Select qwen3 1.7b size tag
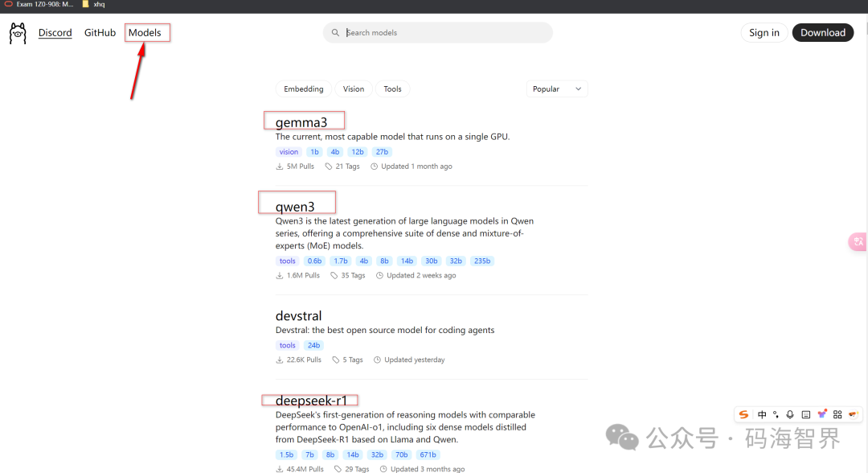Image resolution: width=868 pixels, height=473 pixels. [341, 261]
